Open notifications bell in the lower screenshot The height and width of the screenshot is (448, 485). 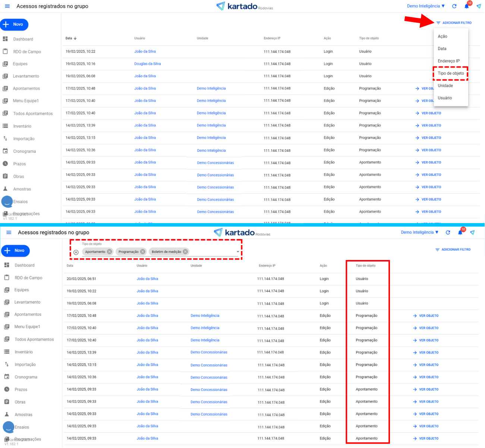460,232
